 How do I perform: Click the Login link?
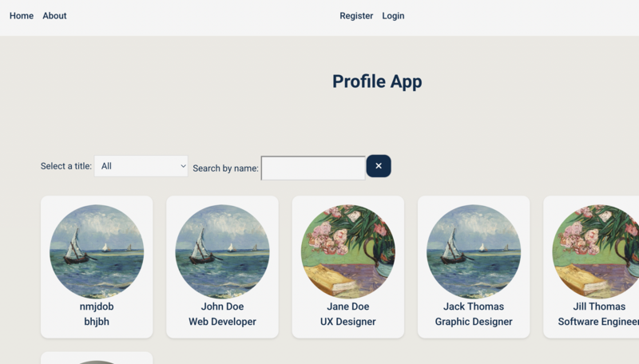[393, 16]
